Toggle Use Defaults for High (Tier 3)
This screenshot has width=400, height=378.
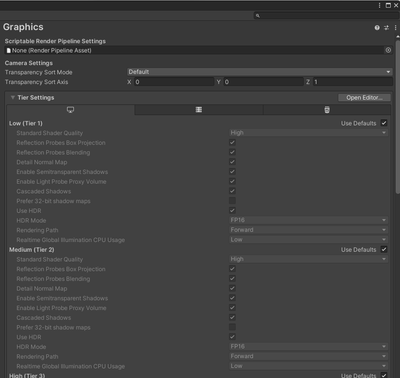(x=384, y=375)
